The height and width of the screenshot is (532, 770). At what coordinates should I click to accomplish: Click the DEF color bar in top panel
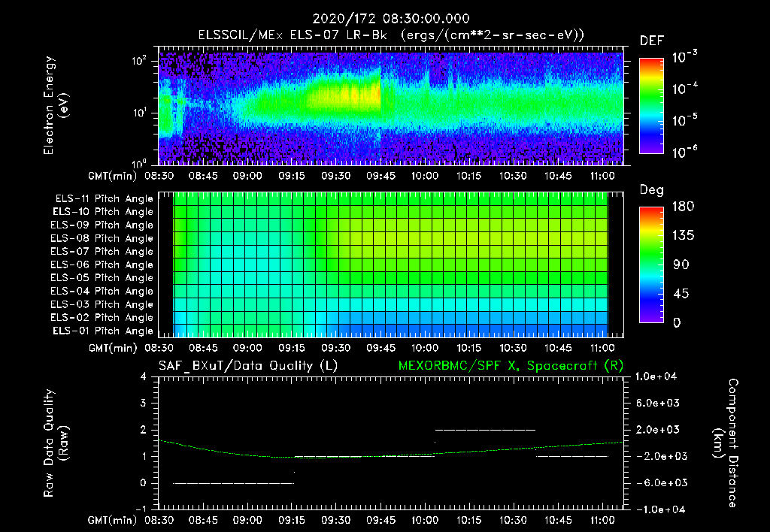pyautogui.click(x=650, y=105)
